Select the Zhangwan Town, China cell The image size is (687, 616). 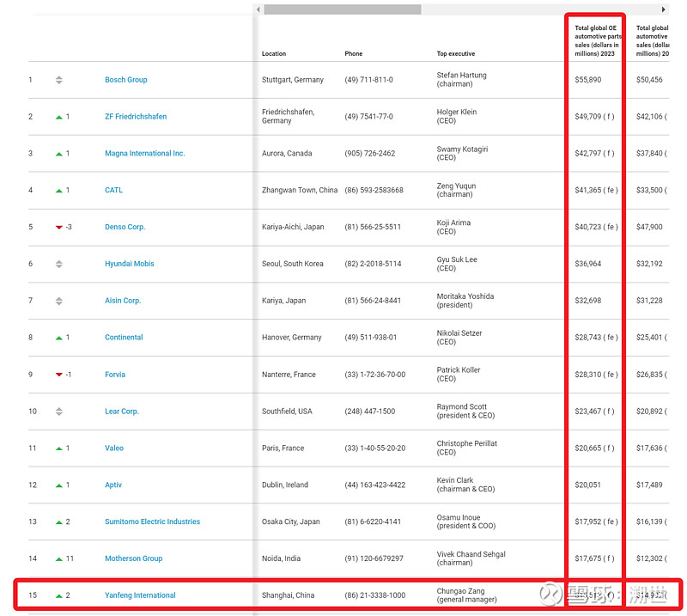(x=300, y=190)
